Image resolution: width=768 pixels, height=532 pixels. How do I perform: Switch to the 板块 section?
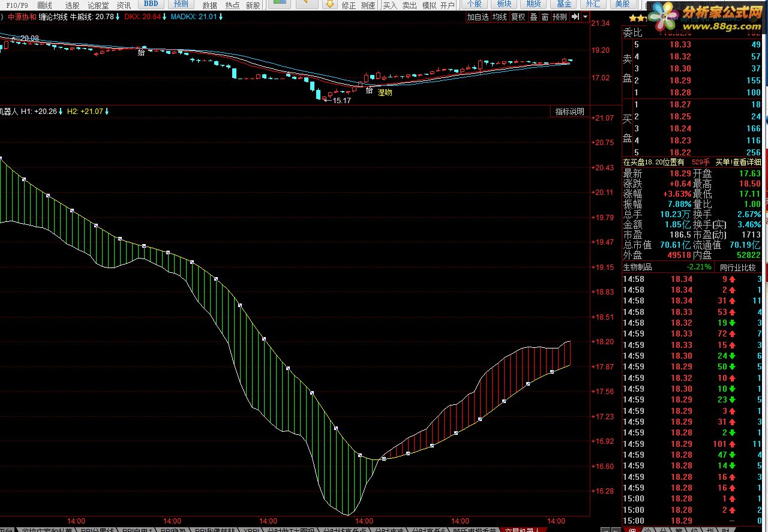[x=504, y=4]
